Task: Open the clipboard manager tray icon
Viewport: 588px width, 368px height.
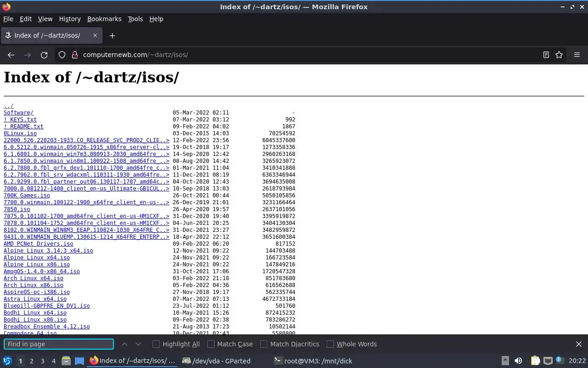Action: click(x=535, y=361)
